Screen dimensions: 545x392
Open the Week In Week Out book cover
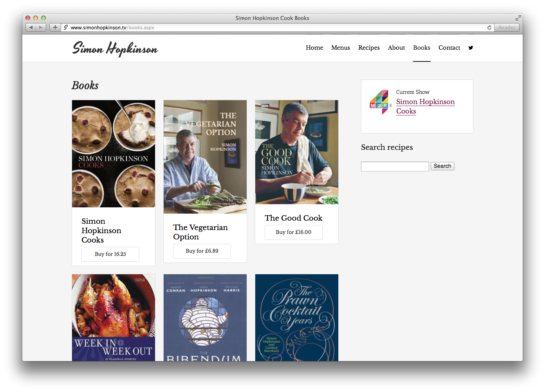tap(114, 318)
